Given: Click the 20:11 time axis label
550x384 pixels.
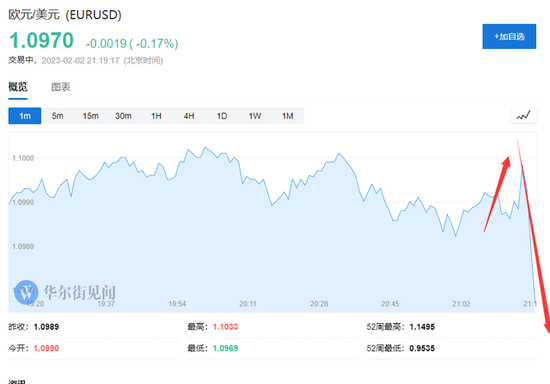Looking at the screenshot, I should point(248,304).
